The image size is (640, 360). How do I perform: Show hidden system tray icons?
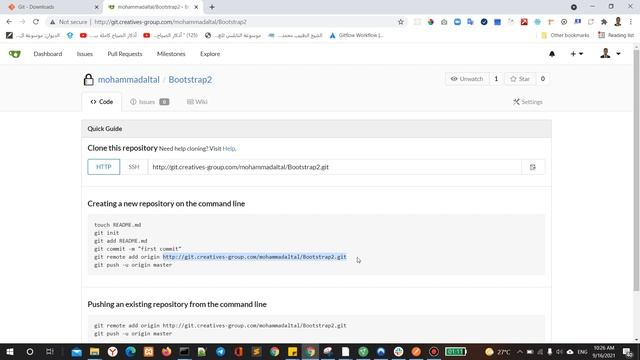[520, 351]
